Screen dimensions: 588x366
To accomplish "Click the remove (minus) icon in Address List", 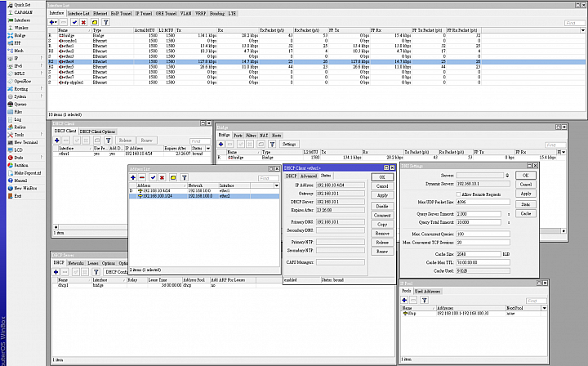I will (142, 177).
